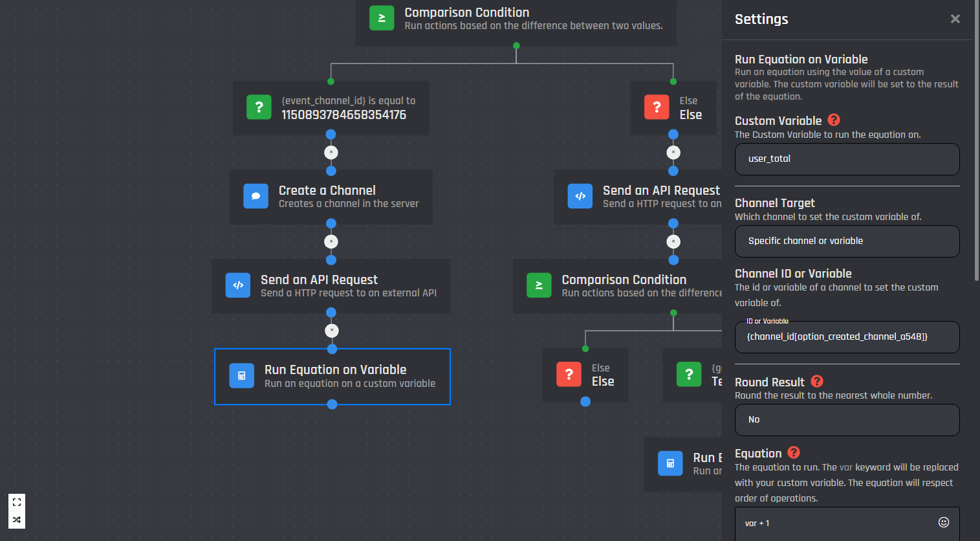Click the event_channel_id is equal to condition

coord(331,108)
